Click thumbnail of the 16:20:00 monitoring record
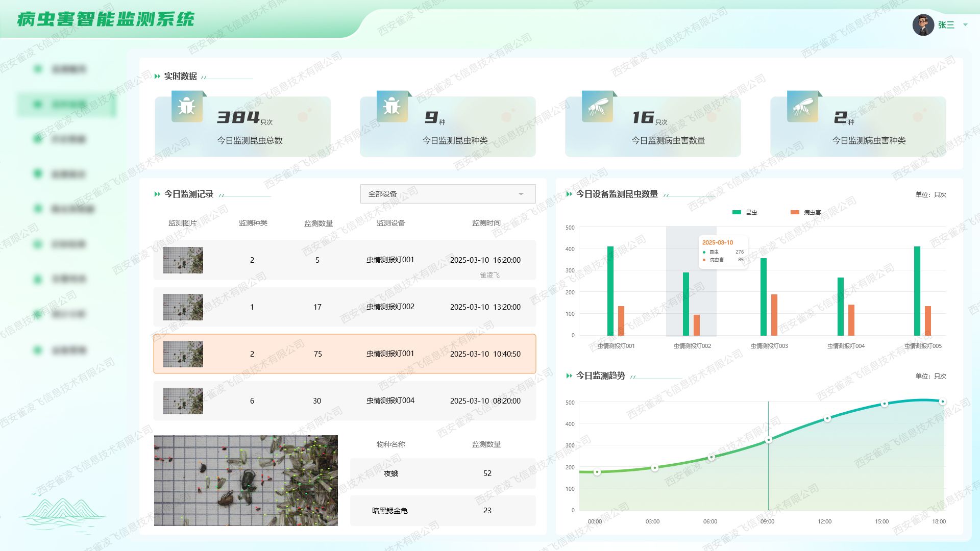This screenshot has height=551, width=980. coord(183,260)
